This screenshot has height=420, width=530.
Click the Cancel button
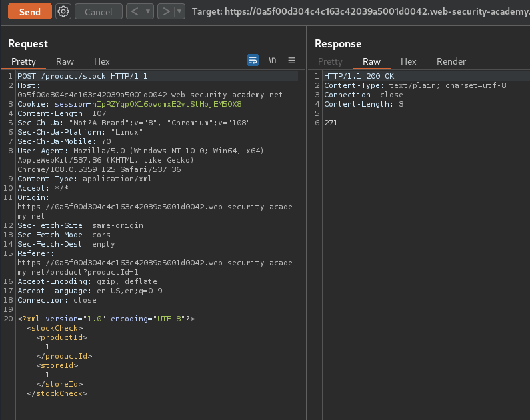pos(99,12)
